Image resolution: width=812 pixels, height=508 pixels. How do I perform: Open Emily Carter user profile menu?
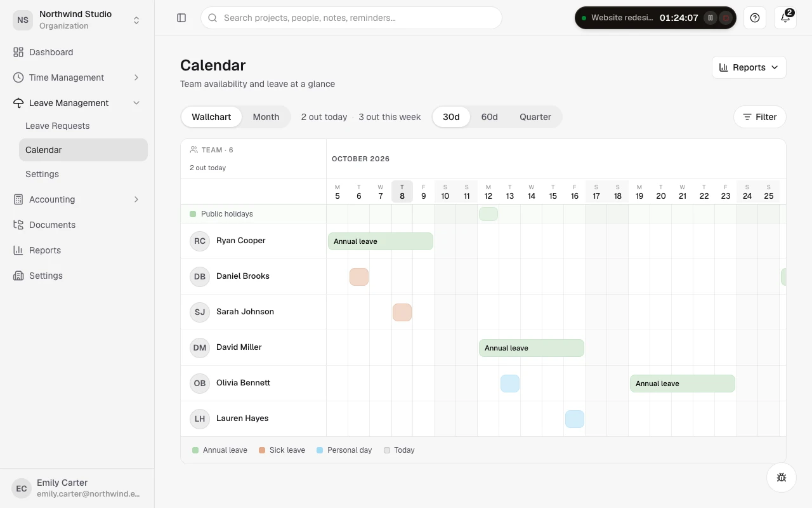[77, 488]
